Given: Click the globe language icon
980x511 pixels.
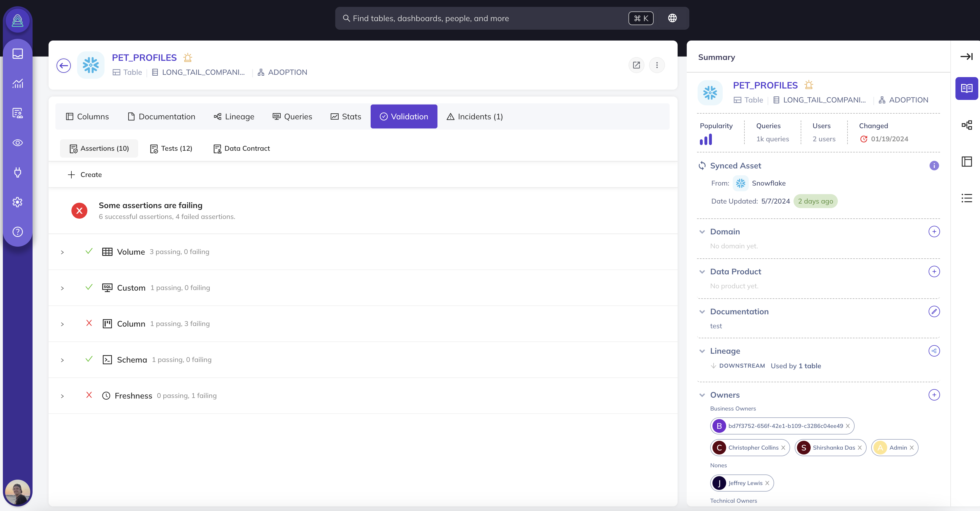Looking at the screenshot, I should (x=672, y=18).
